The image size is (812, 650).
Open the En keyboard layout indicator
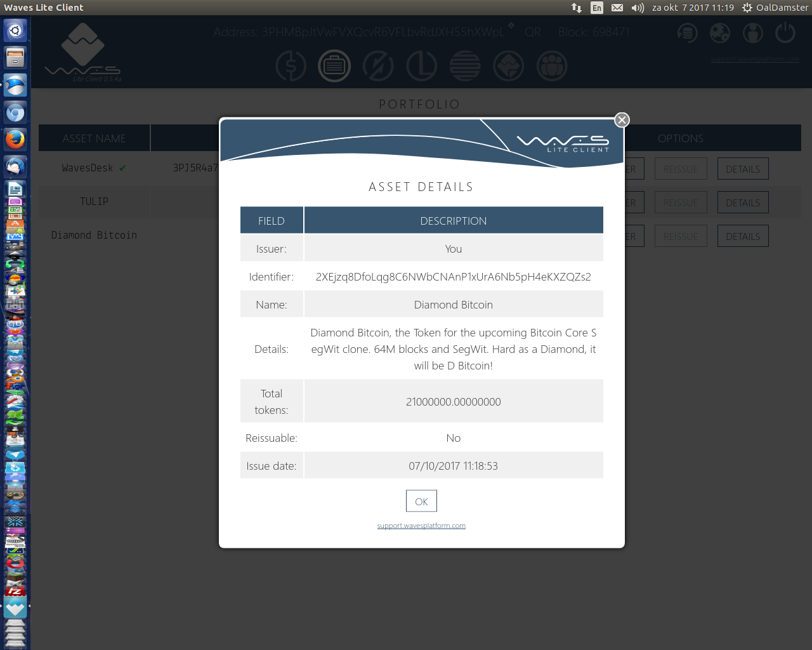(597, 8)
